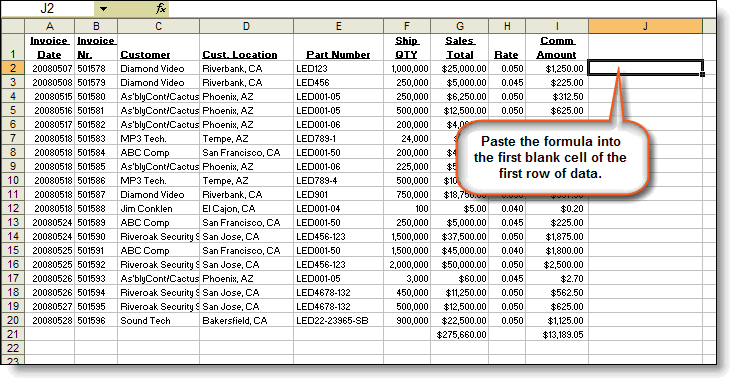Click sales grand total $275,660.00 cell
Screen dimensions: 733x381
click(x=460, y=335)
